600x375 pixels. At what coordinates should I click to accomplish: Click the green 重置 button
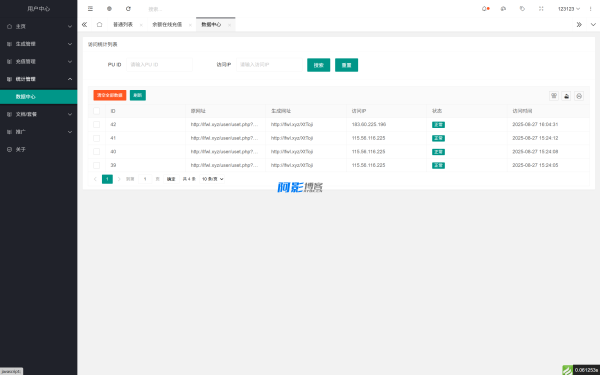point(346,65)
